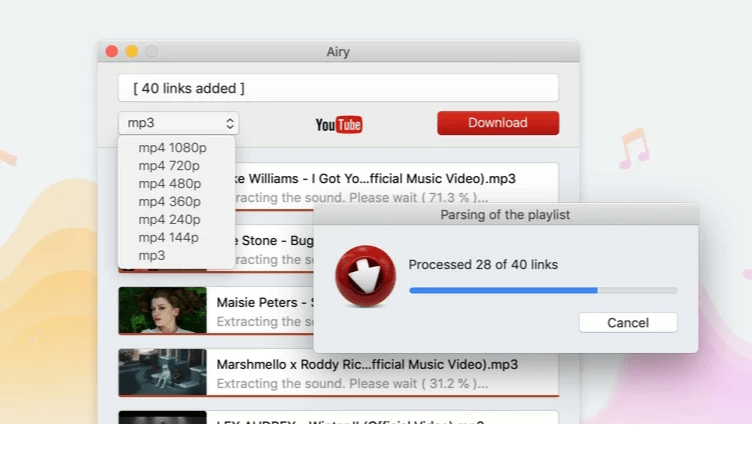Choose mp4 1080p from format list
The image size is (752, 458).
click(x=173, y=148)
